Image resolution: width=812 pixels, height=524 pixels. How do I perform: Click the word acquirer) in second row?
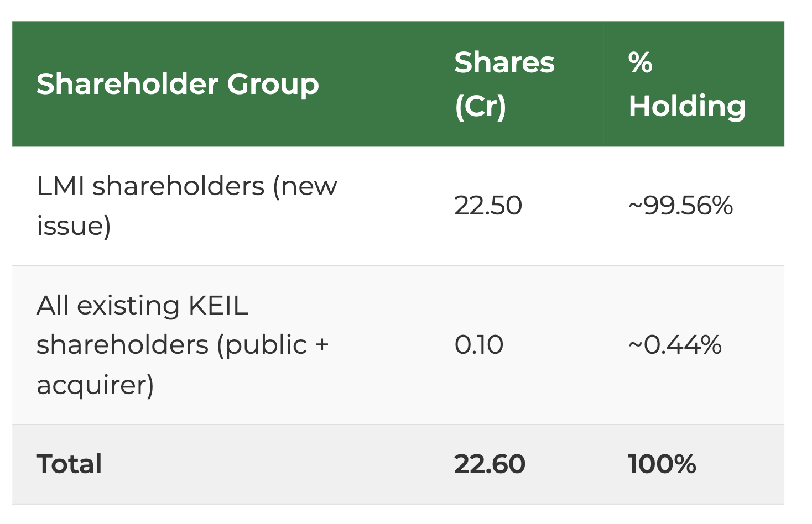click(x=95, y=385)
